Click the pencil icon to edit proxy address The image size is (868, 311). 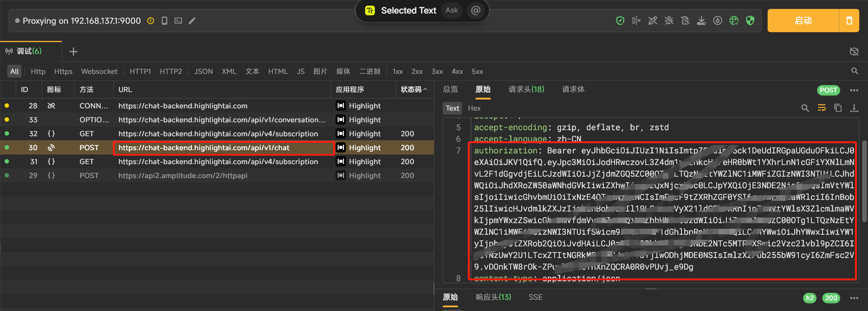[192, 20]
